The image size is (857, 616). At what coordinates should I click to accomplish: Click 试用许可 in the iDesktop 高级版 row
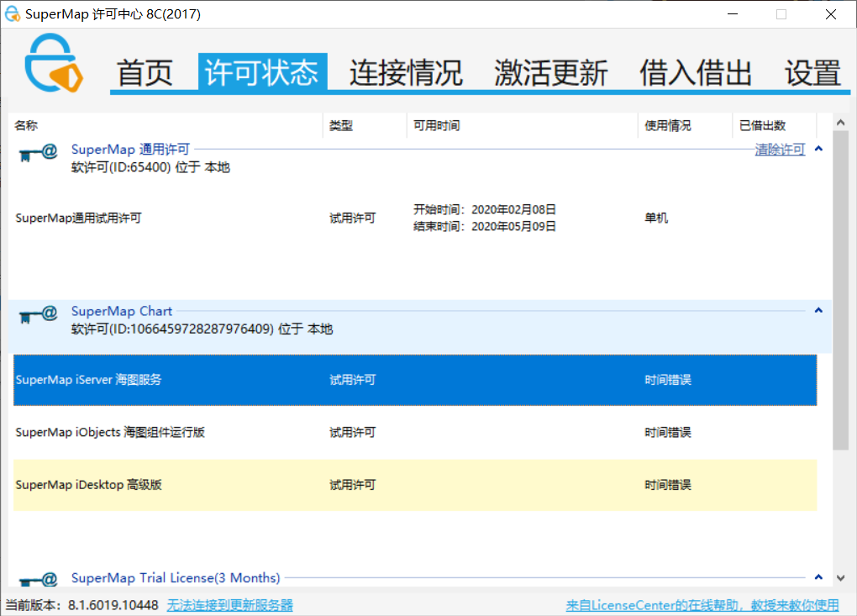(x=353, y=485)
